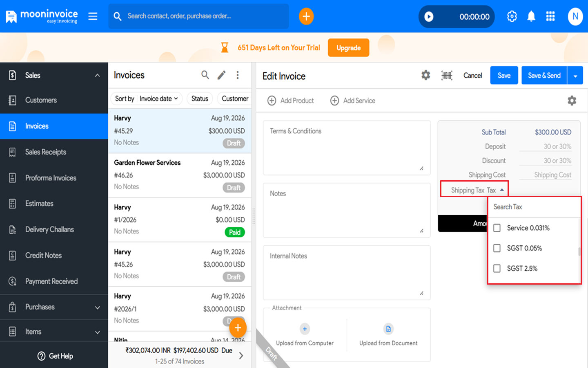Click the Search Tax field
Viewport: 588px width, 368px height.
(x=534, y=207)
